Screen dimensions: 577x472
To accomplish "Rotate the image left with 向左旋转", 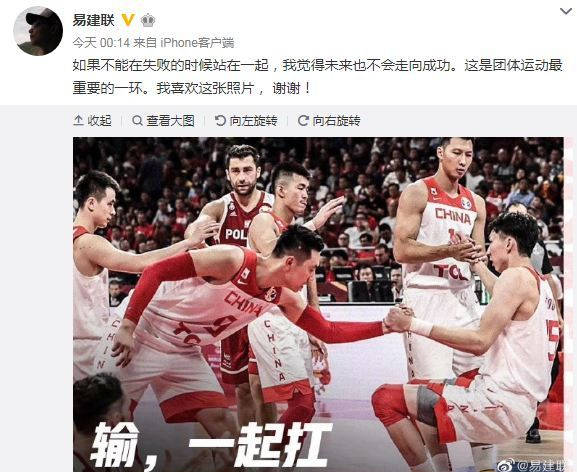I will point(246,121).
